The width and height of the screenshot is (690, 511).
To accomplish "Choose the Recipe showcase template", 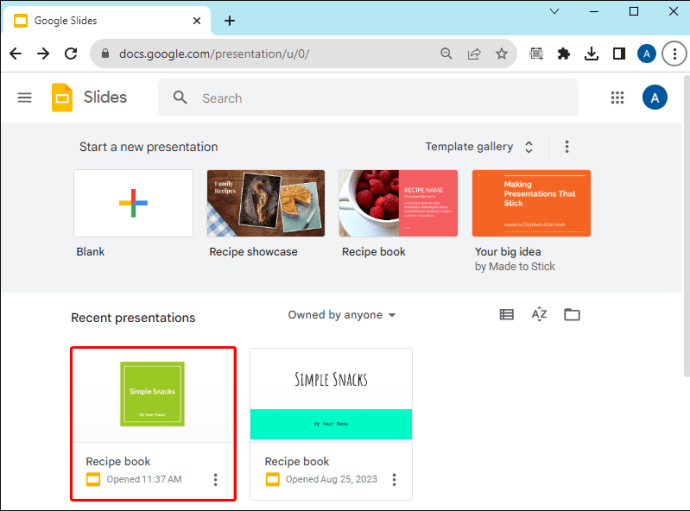I will point(266,203).
